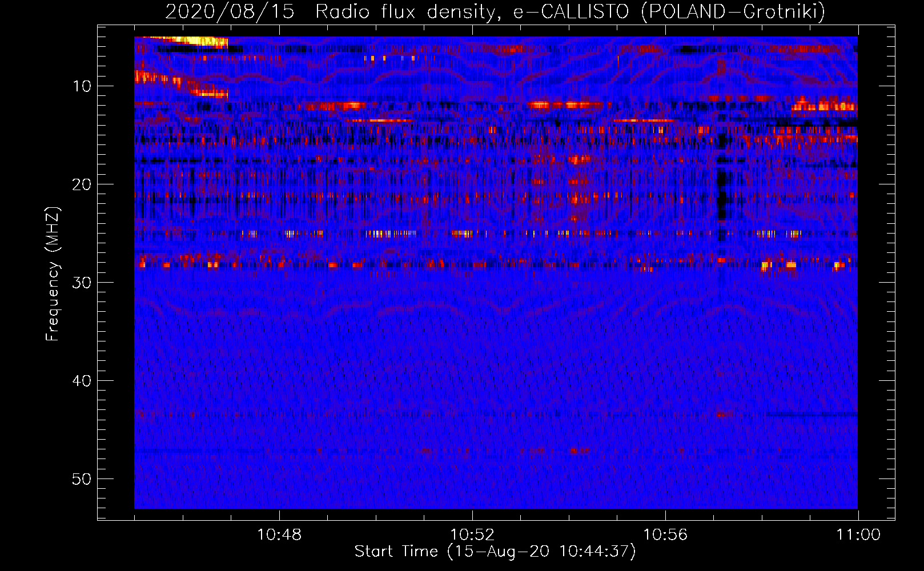This screenshot has height=571, width=924.
Task: Click the Frequency (MHZ) axis label
Action: coord(53,274)
